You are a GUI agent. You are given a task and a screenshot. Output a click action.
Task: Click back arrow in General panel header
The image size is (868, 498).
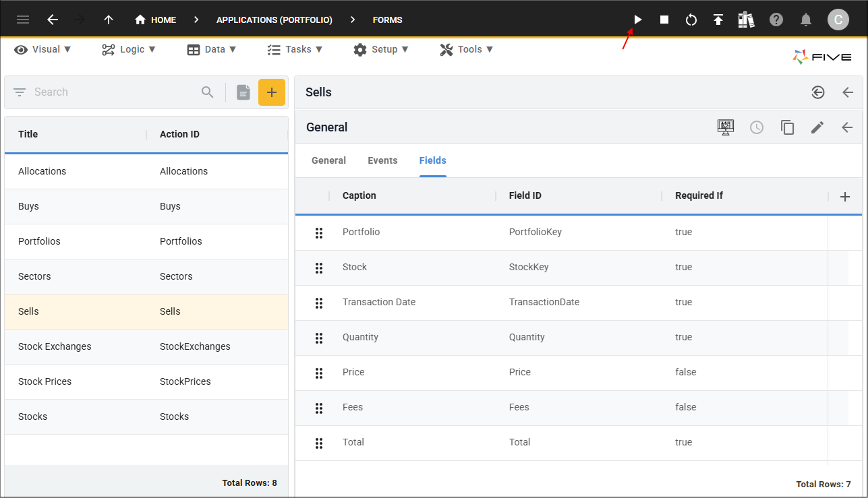pos(847,127)
